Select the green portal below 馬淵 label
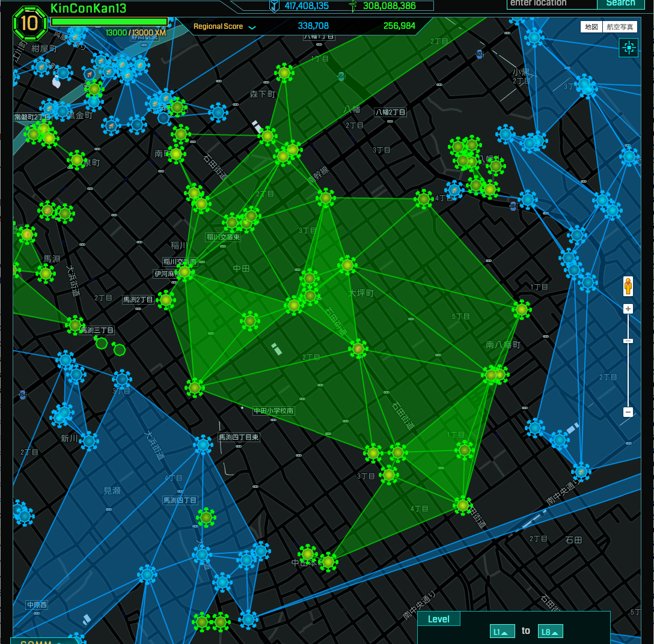The height and width of the screenshot is (644, 654). pos(46,274)
